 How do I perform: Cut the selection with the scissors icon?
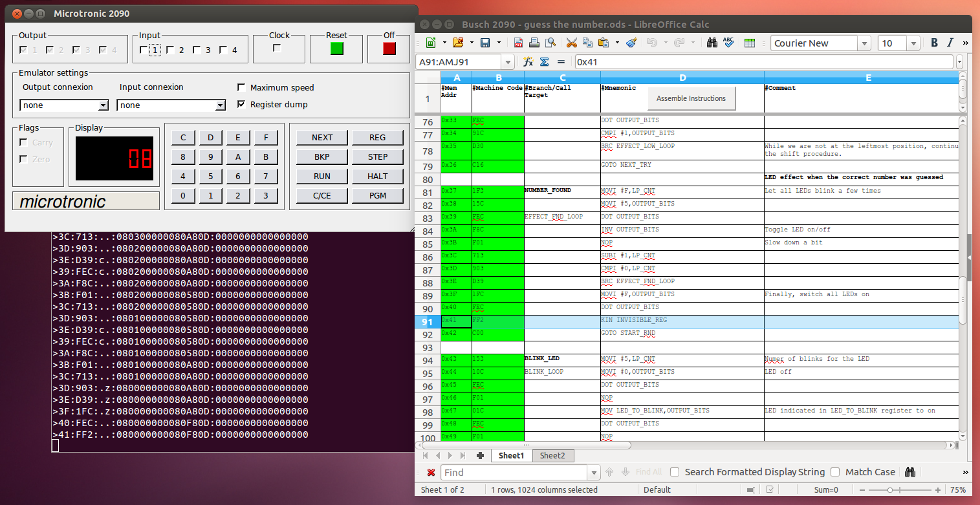click(572, 43)
